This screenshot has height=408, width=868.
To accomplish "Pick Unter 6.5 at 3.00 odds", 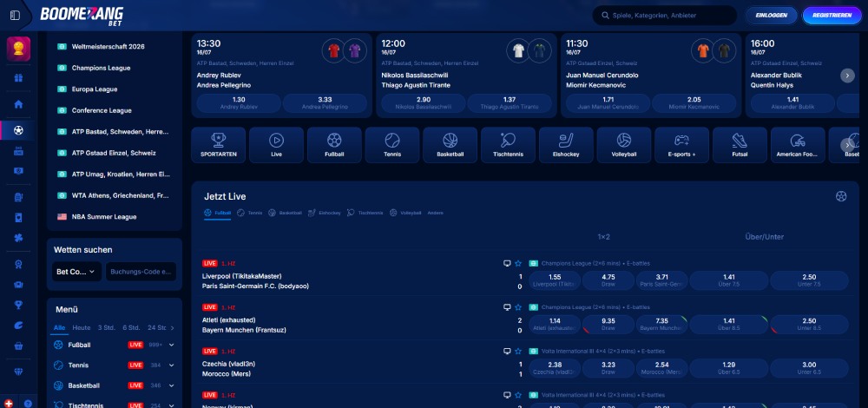I will 809,368.
